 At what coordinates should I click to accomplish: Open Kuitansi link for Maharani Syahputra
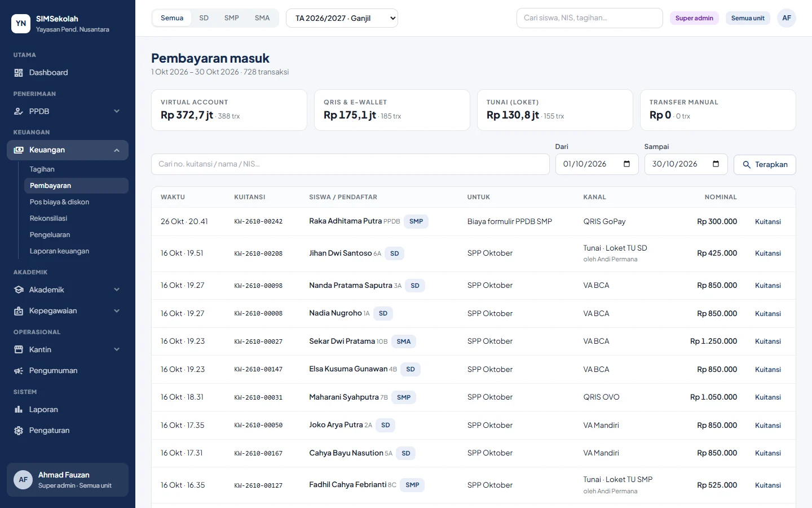768,397
